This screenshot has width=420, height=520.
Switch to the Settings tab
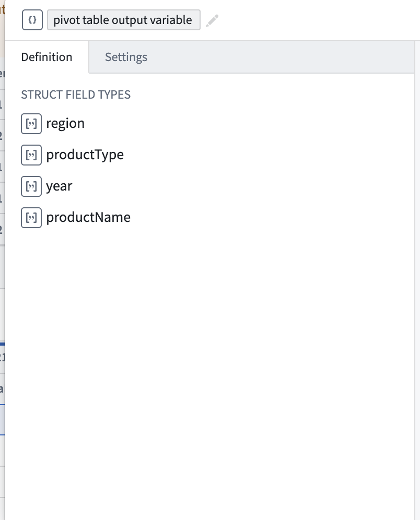coord(126,57)
